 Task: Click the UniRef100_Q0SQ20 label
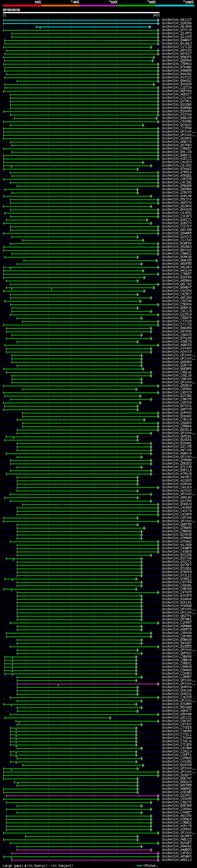click(x=176, y=125)
